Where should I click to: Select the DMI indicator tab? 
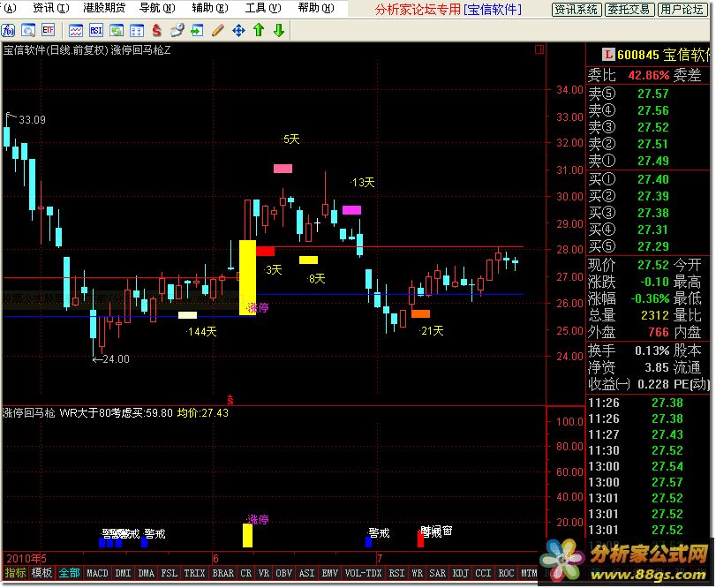(124, 572)
